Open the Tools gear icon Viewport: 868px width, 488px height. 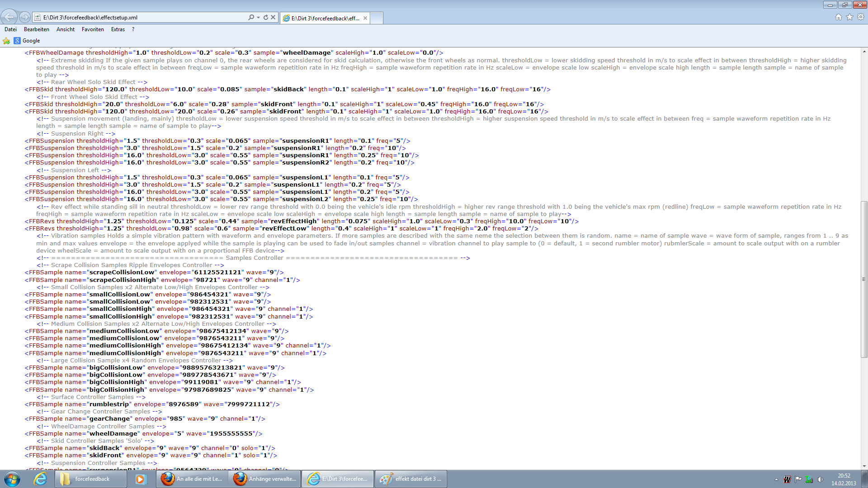pos(861,17)
